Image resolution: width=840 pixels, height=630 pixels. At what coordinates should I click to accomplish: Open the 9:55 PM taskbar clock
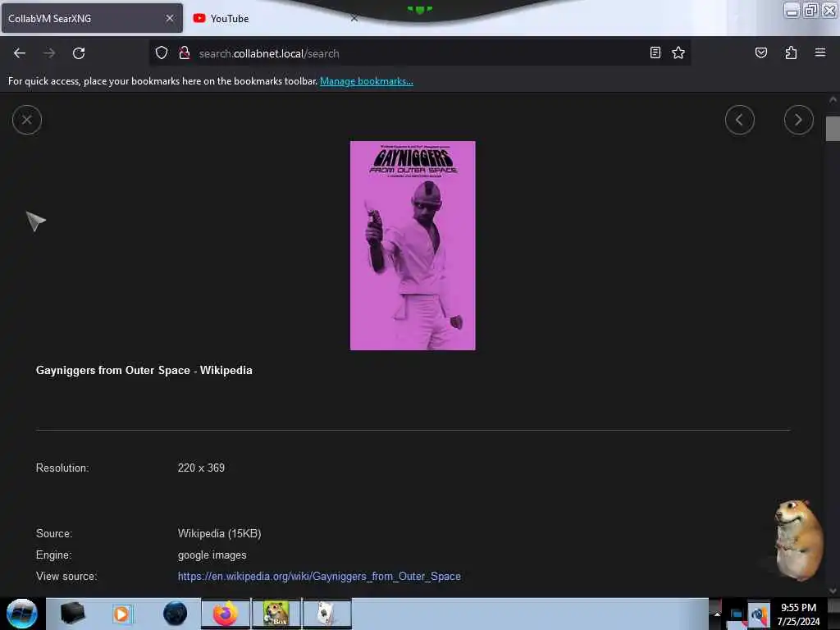coord(798,614)
